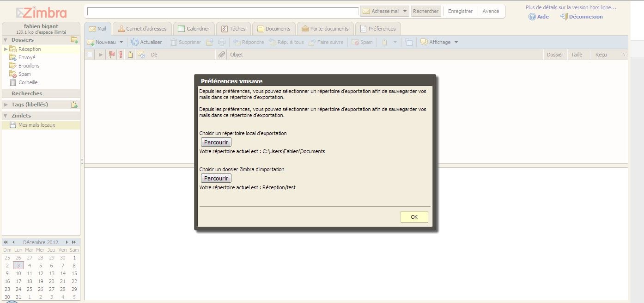Open the Documents tab

[x=273, y=29]
